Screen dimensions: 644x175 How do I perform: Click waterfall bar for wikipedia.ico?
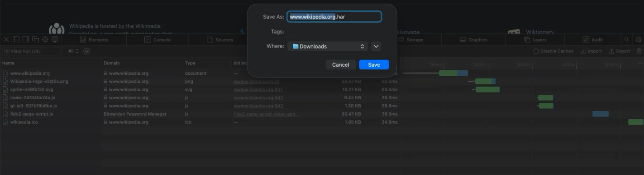635,122
